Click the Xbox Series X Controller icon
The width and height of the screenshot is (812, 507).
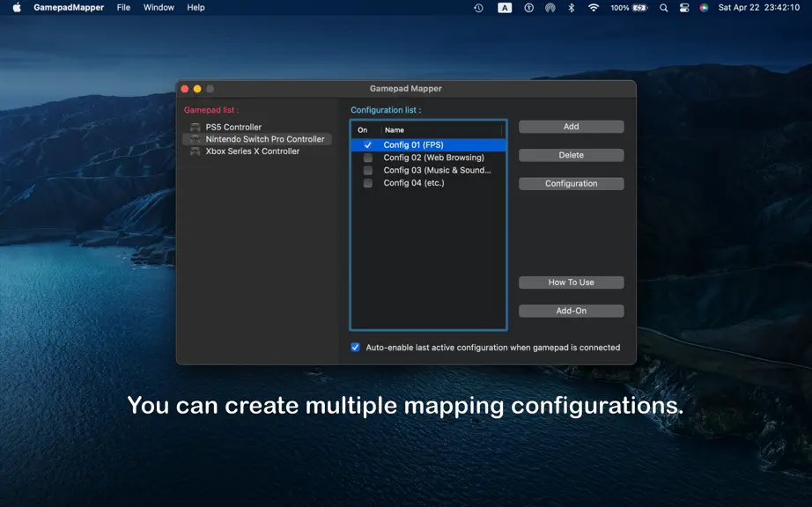click(x=196, y=151)
